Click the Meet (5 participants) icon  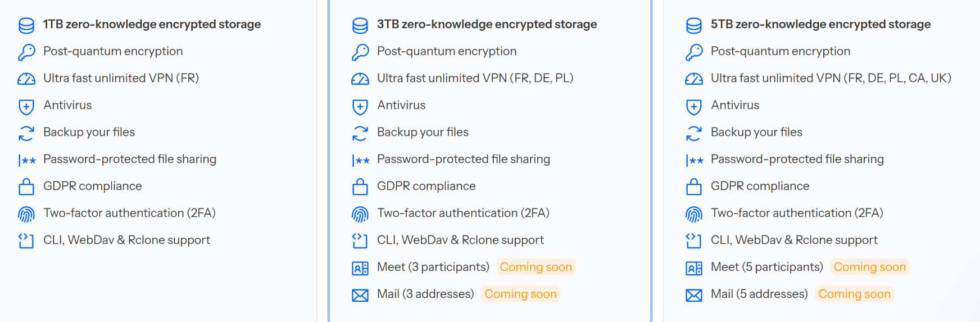click(x=694, y=268)
